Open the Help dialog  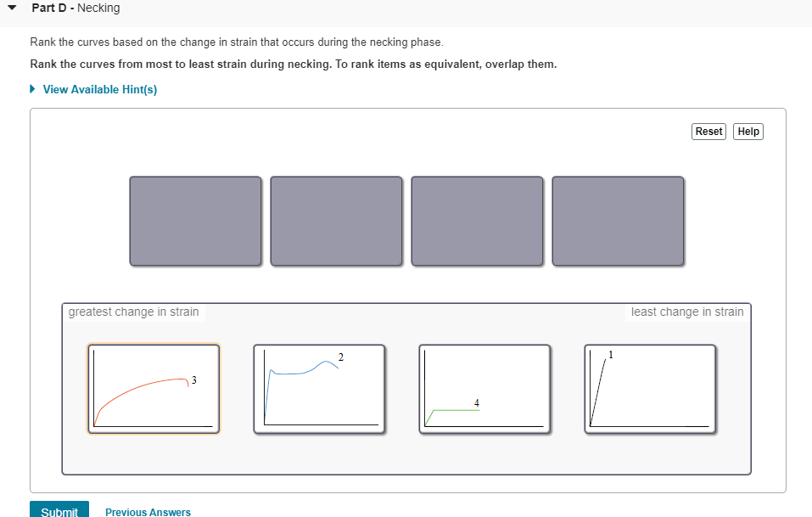[748, 131]
